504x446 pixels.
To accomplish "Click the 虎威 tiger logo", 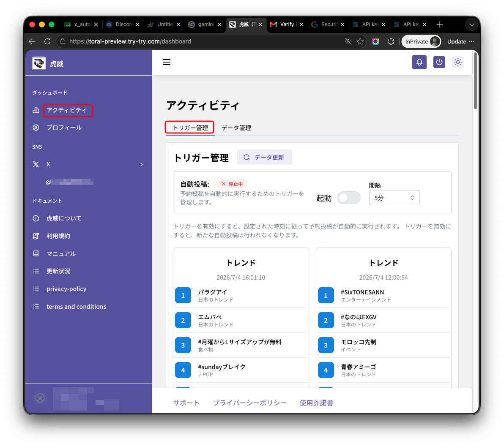I will coord(38,63).
